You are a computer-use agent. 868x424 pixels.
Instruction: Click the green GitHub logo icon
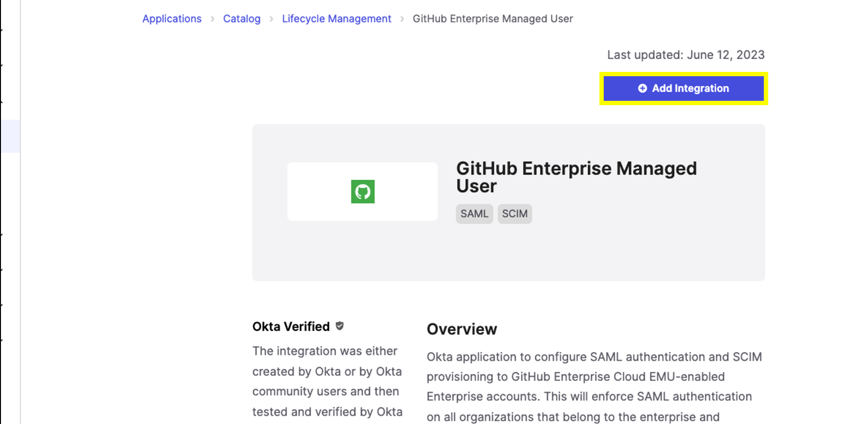[363, 191]
